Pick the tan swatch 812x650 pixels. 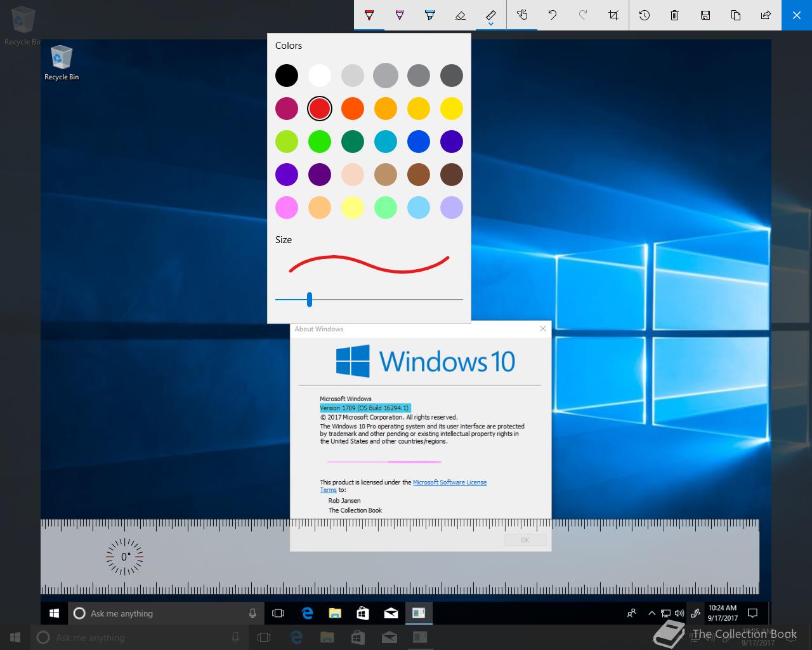point(386,175)
